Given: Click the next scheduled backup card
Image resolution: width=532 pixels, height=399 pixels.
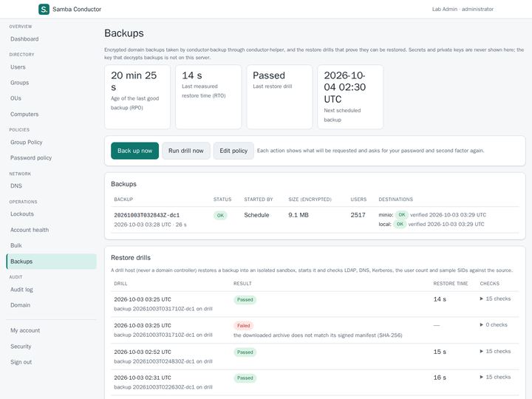Looking at the screenshot, I should coord(350,97).
